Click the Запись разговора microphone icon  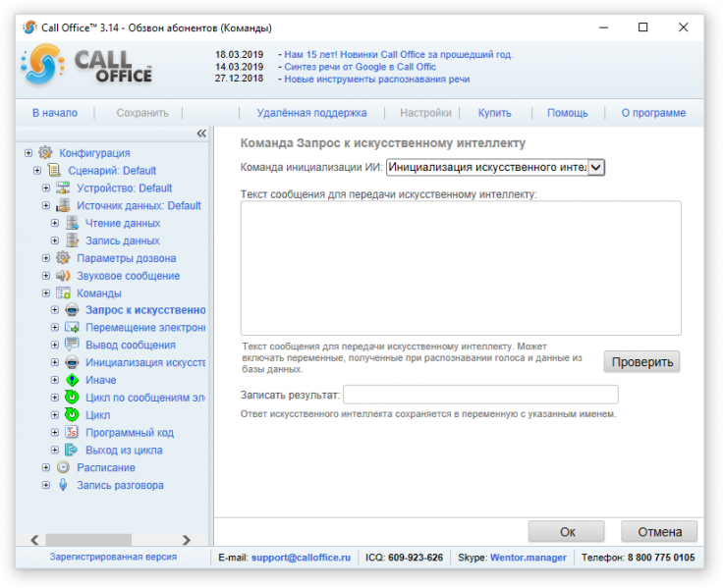(63, 485)
